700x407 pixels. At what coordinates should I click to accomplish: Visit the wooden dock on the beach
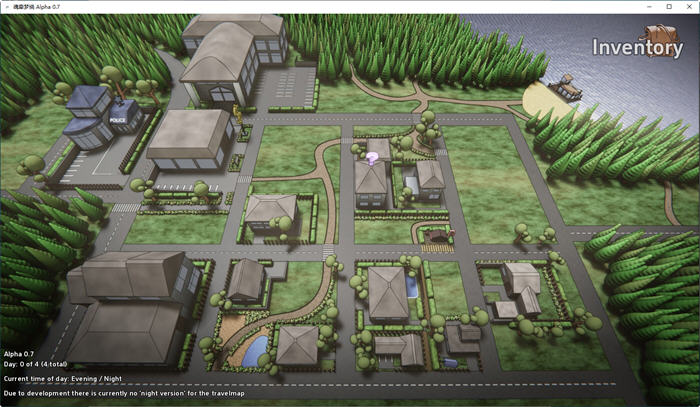[x=566, y=86]
